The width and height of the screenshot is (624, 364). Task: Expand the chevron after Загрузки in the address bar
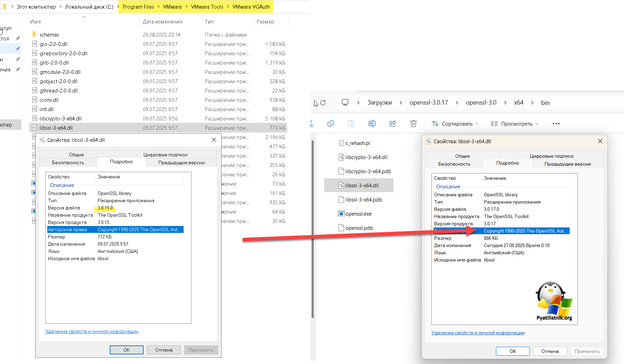point(401,102)
